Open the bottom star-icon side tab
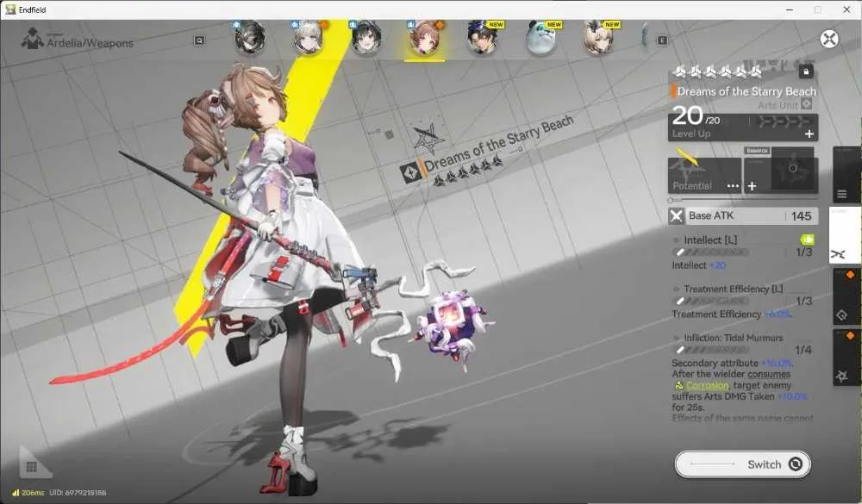 point(846,358)
